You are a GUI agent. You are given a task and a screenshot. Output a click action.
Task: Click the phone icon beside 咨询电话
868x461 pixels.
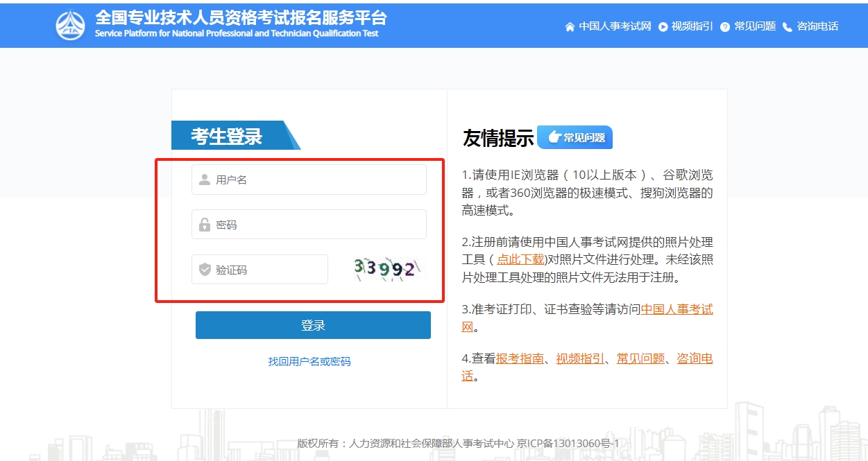pyautogui.click(x=787, y=27)
